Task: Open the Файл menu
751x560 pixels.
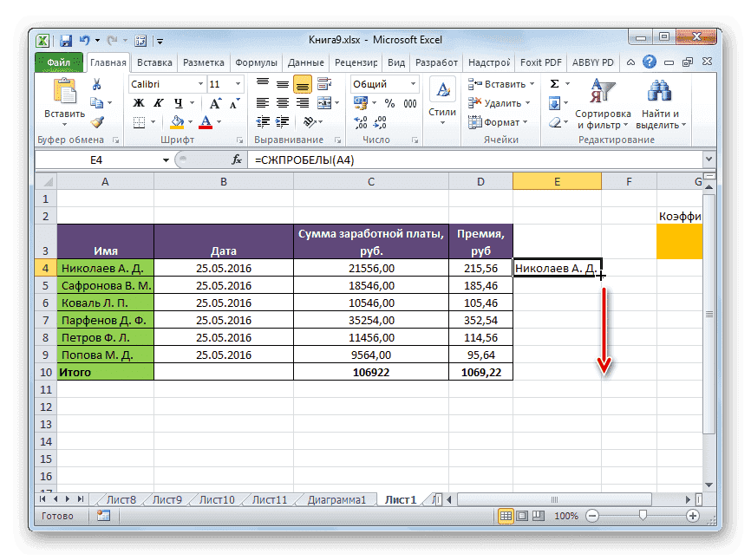Action: click(x=57, y=62)
